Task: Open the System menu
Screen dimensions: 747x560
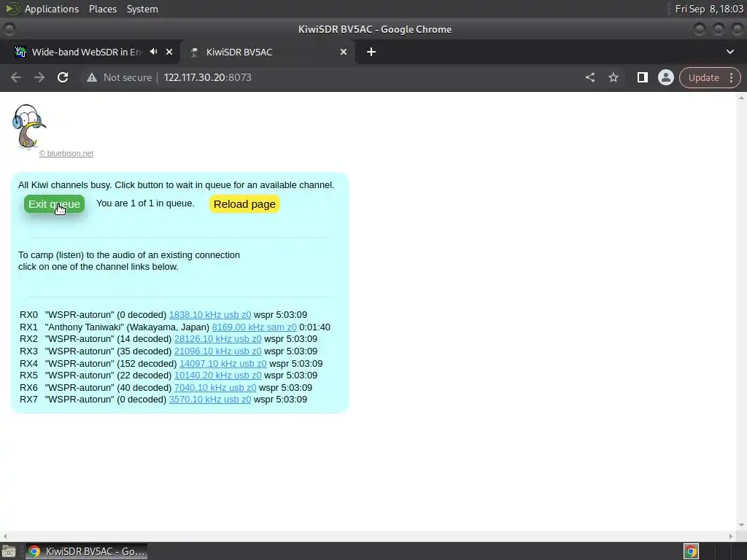Action: (142, 9)
